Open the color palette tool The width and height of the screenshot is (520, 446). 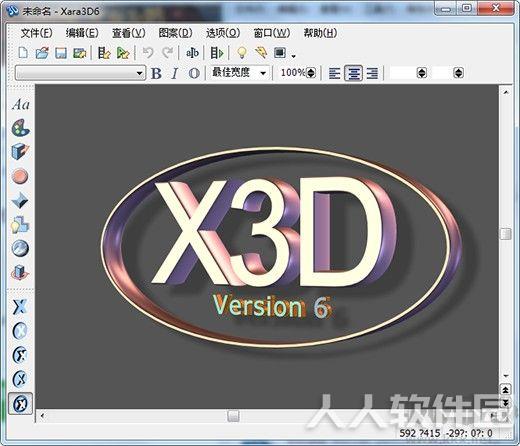pyautogui.click(x=20, y=128)
